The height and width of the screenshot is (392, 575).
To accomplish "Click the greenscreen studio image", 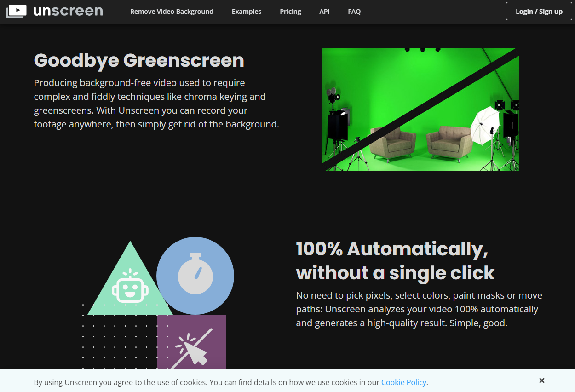I will [420, 110].
